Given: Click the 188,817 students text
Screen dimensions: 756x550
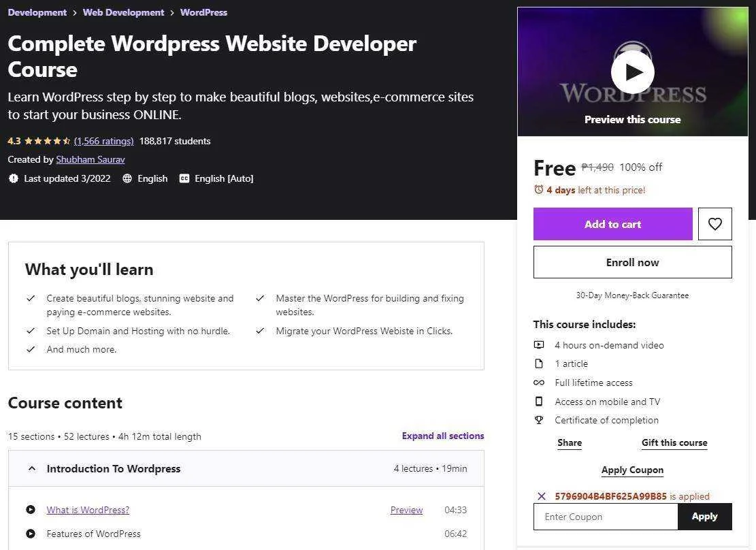Looking at the screenshot, I should 174,141.
